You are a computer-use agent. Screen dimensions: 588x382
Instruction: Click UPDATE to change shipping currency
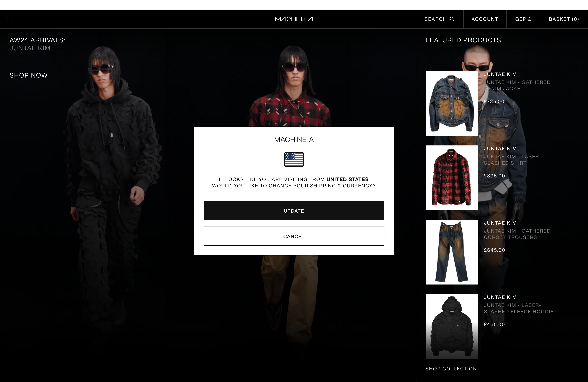(294, 210)
